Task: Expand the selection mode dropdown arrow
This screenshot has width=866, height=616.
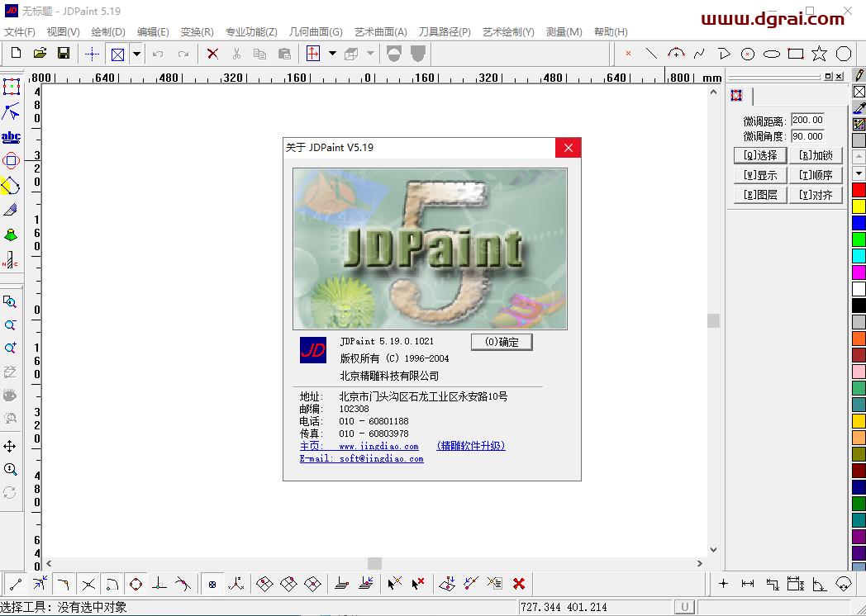Action: (x=136, y=54)
